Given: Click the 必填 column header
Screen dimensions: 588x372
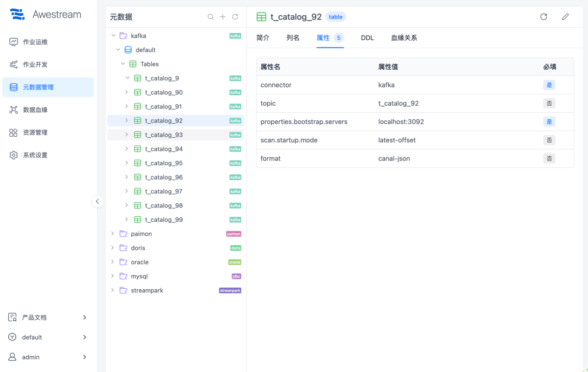Looking at the screenshot, I should (550, 67).
